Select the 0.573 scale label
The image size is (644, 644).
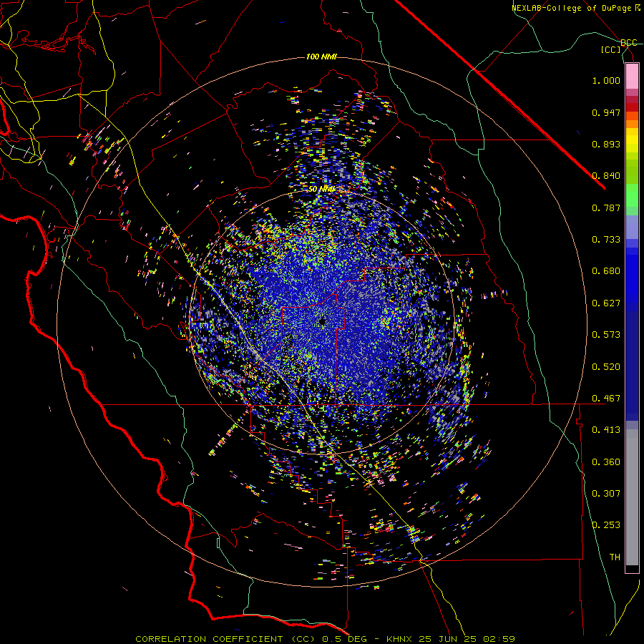click(x=606, y=335)
